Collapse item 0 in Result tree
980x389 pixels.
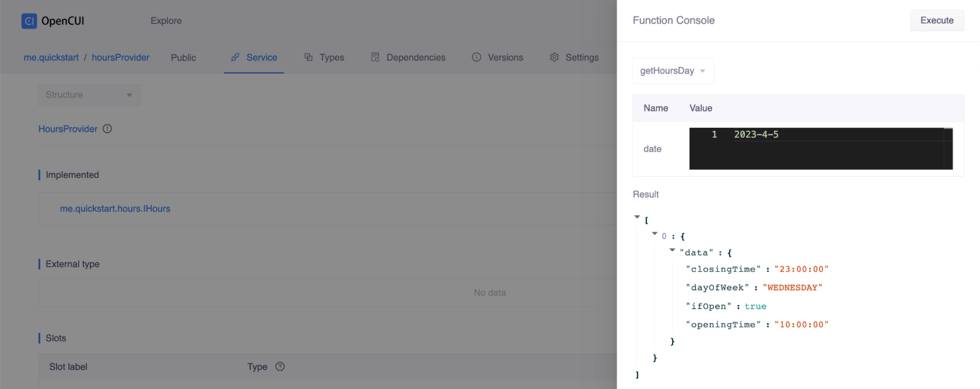(654, 233)
